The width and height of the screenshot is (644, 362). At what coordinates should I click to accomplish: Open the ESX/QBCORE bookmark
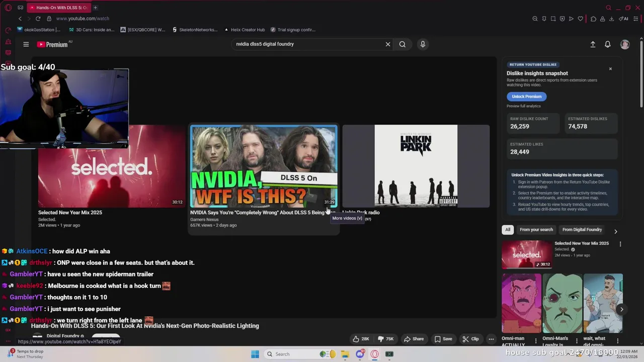(143, 30)
